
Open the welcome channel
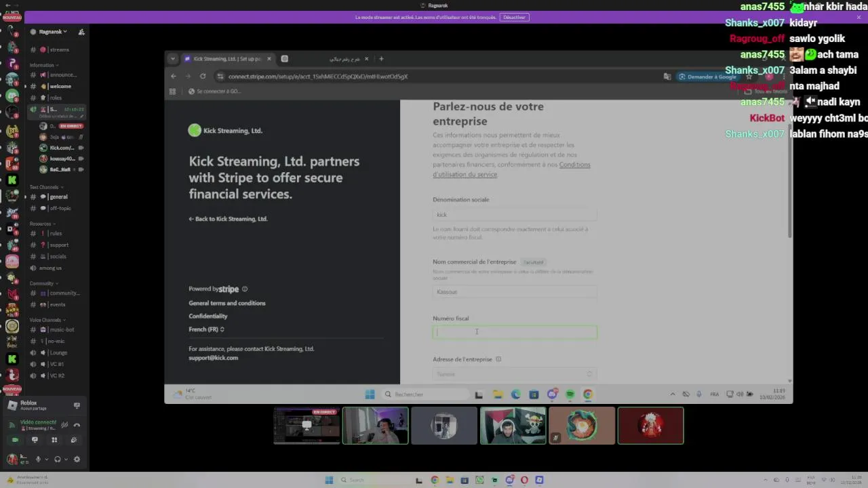coord(56,86)
